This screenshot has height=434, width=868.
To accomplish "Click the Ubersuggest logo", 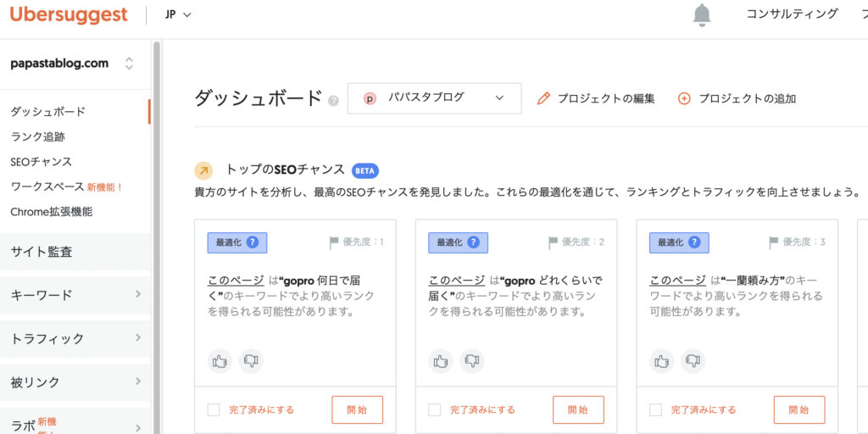I will tap(69, 14).
